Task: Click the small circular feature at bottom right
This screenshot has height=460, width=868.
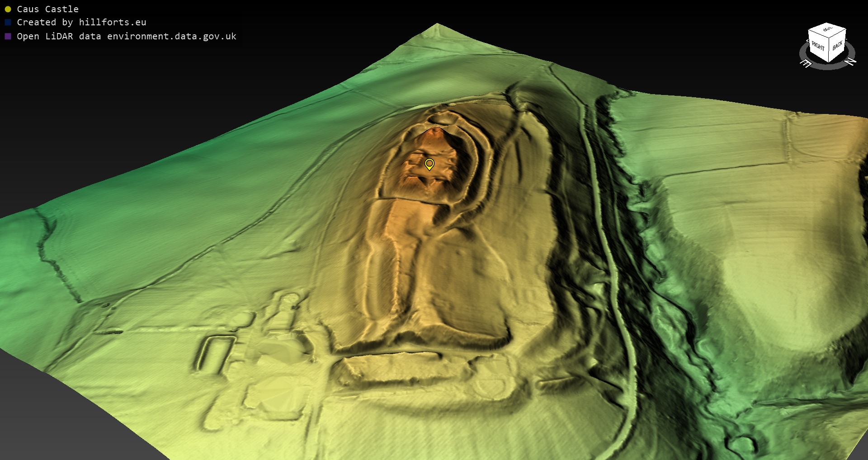Action: click(x=741, y=444)
